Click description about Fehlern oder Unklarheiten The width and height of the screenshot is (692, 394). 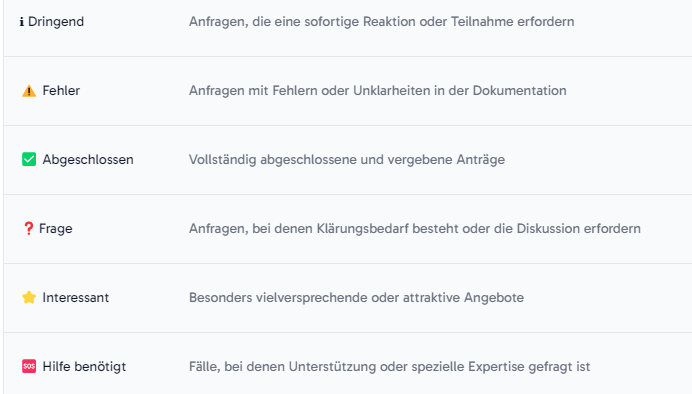point(378,90)
